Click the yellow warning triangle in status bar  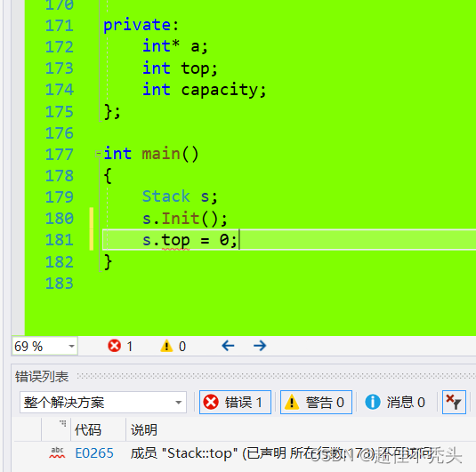point(166,346)
